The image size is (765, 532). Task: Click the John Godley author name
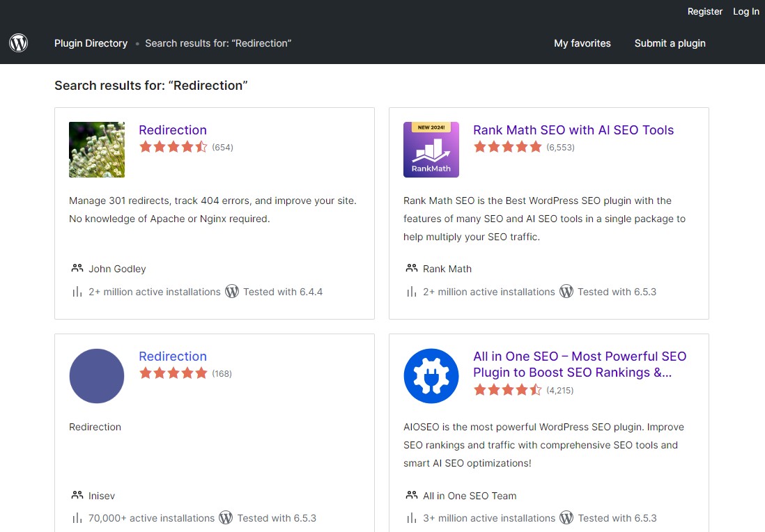(117, 269)
